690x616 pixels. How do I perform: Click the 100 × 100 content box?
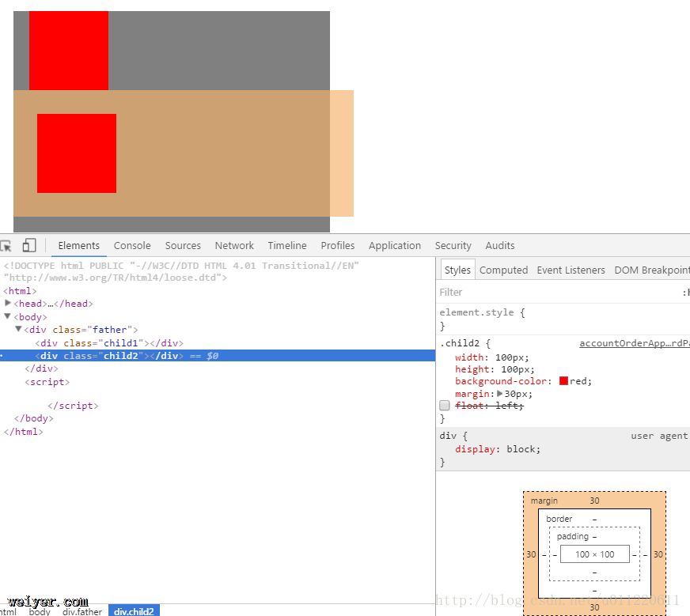(x=594, y=554)
